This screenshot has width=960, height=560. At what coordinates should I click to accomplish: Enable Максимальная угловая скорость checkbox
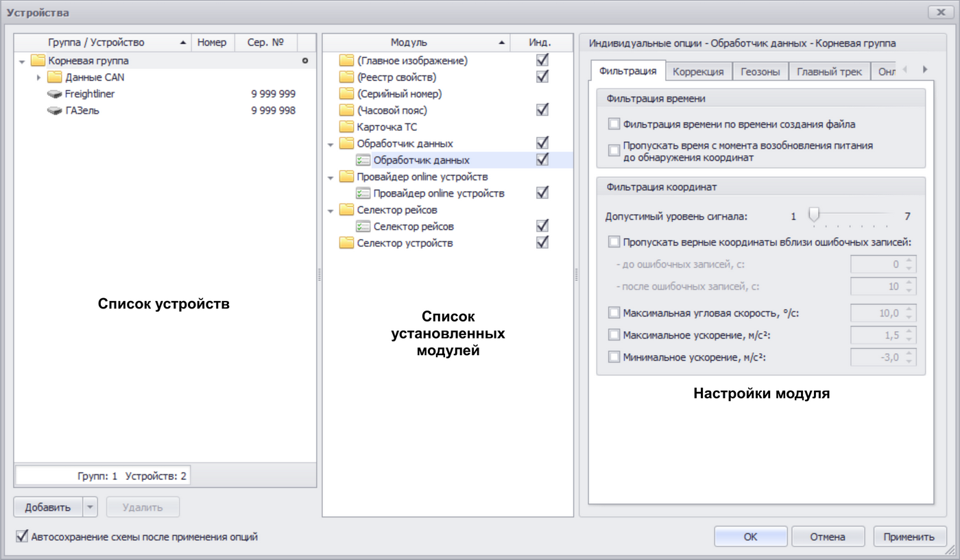[x=614, y=313]
